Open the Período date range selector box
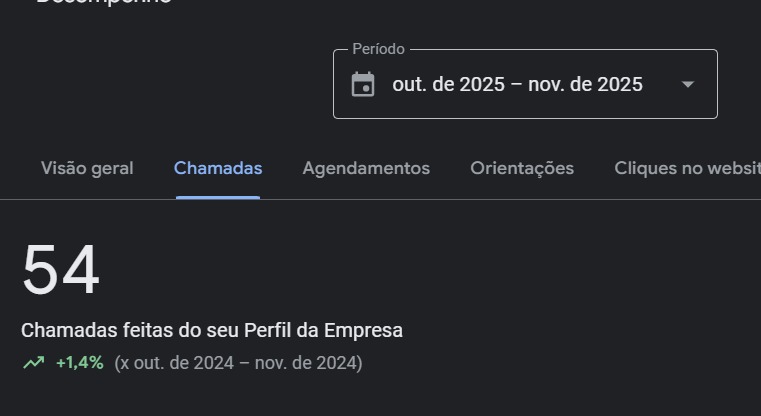The image size is (761, 416). coord(525,85)
